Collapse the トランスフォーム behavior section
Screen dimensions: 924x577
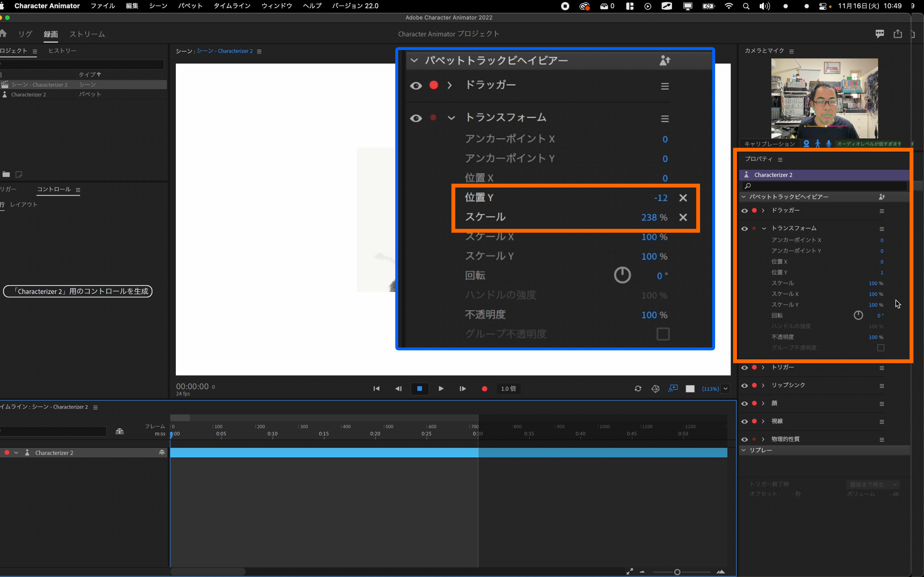click(x=764, y=228)
